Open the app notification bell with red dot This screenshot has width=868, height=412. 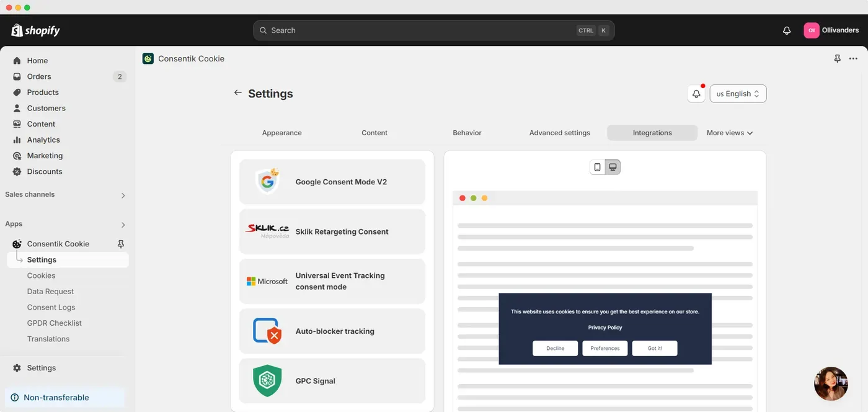point(696,94)
